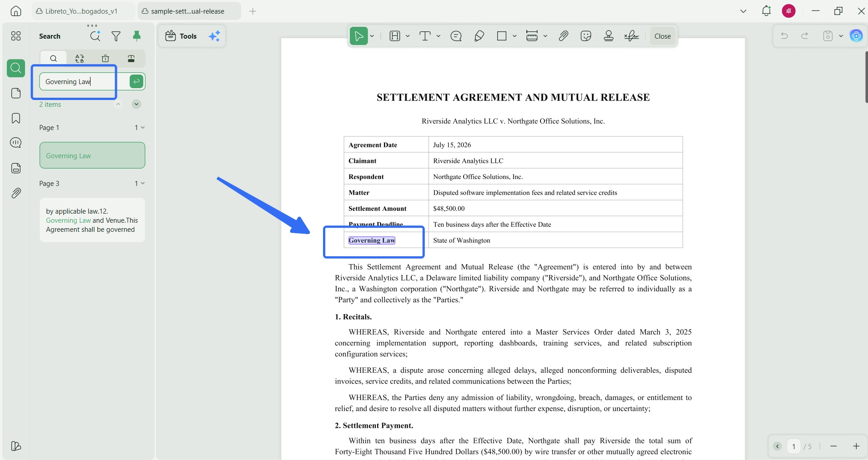Image resolution: width=868 pixels, height=460 pixels.
Task: Undo the last action
Action: (784, 36)
